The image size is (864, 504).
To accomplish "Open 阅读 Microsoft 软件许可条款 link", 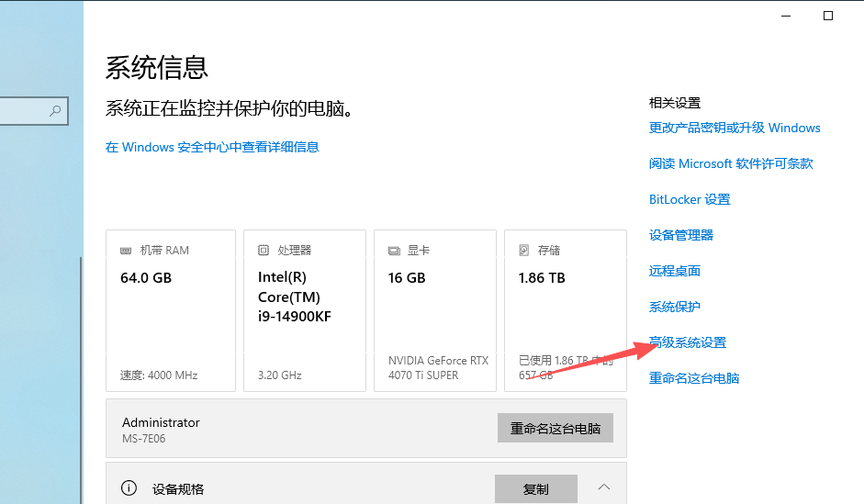I will pyautogui.click(x=731, y=163).
